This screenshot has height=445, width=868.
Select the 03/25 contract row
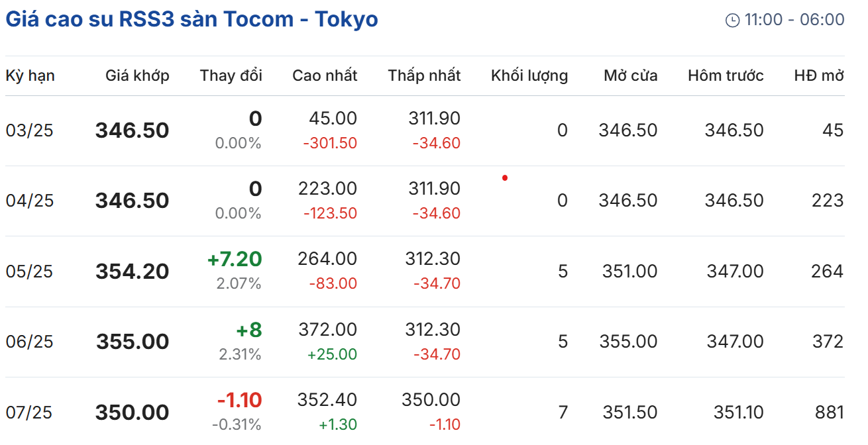click(x=29, y=130)
